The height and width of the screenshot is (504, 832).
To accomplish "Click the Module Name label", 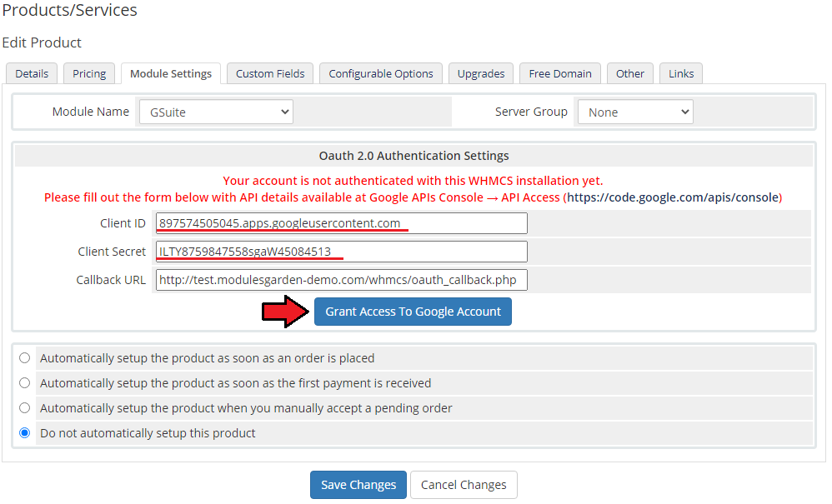I will coord(91,112).
